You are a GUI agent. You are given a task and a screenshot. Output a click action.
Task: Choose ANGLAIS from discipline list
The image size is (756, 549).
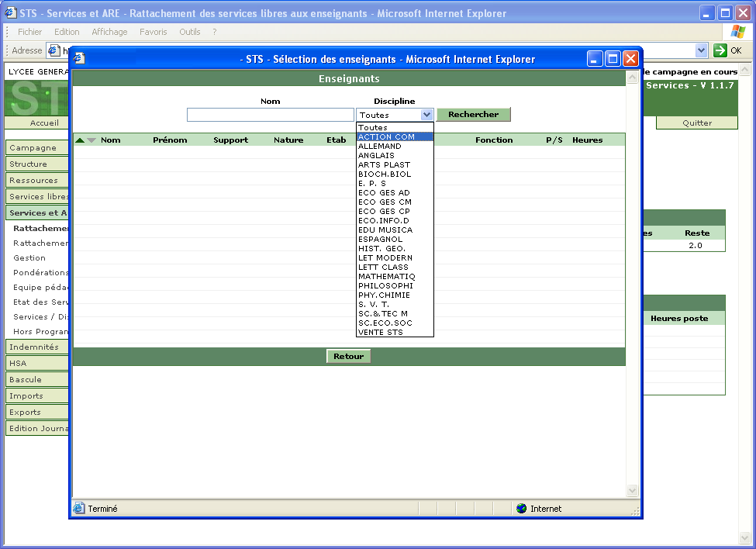(x=395, y=156)
